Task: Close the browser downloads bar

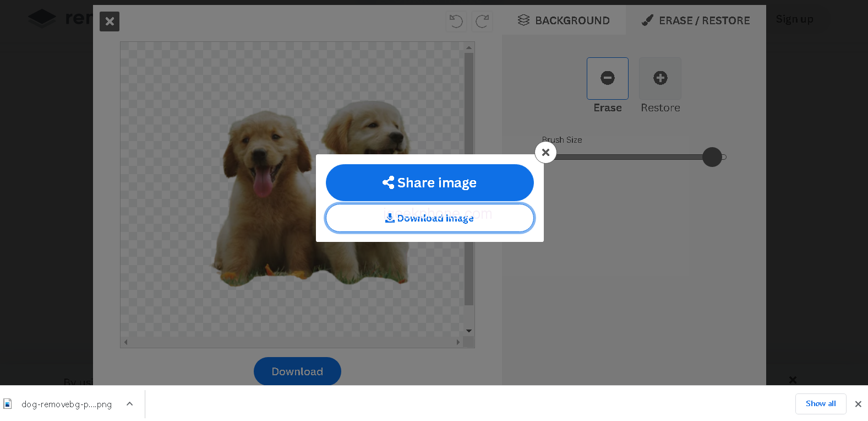Action: [x=858, y=404]
